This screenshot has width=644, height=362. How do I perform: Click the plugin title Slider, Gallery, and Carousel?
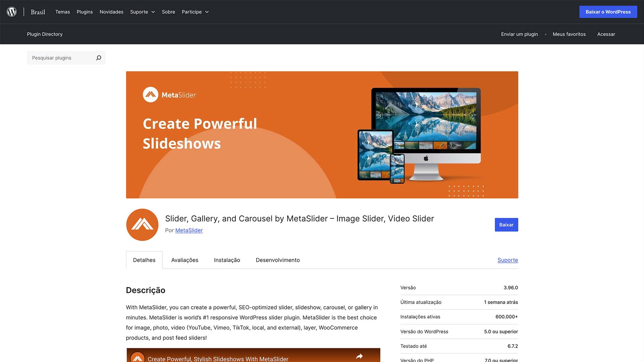coord(300,219)
